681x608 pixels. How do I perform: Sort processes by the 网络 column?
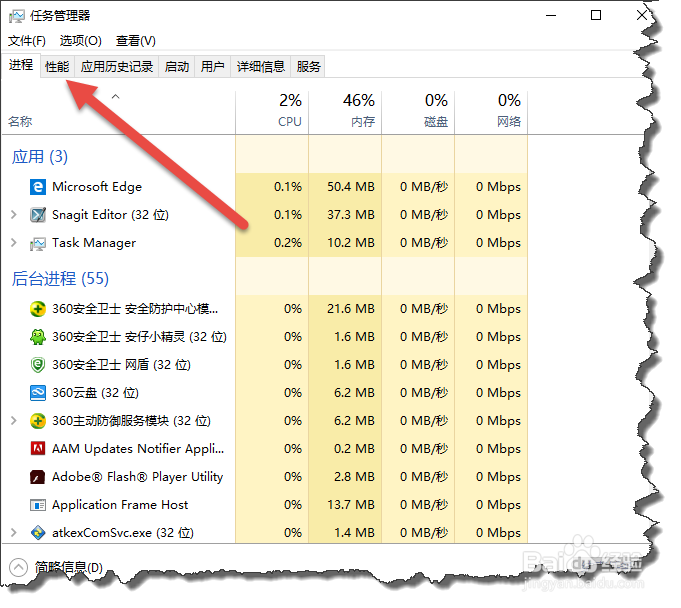tap(491, 112)
